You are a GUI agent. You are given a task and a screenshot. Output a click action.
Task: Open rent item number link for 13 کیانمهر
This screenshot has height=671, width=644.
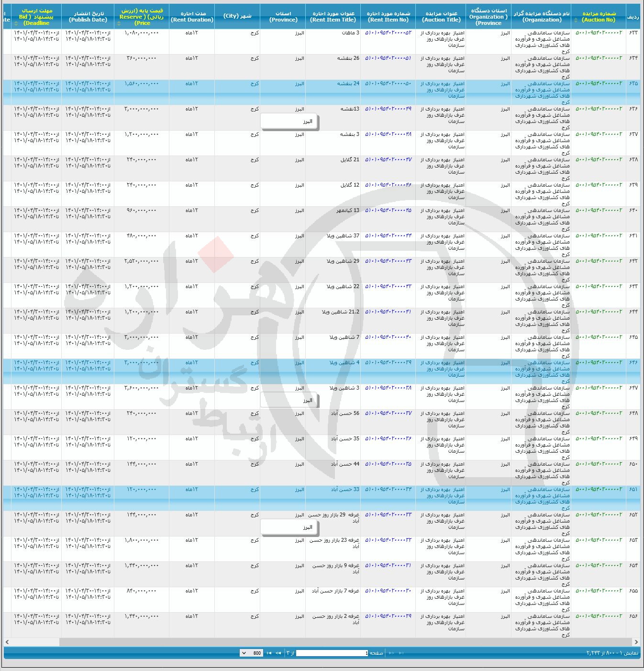tap(388, 211)
